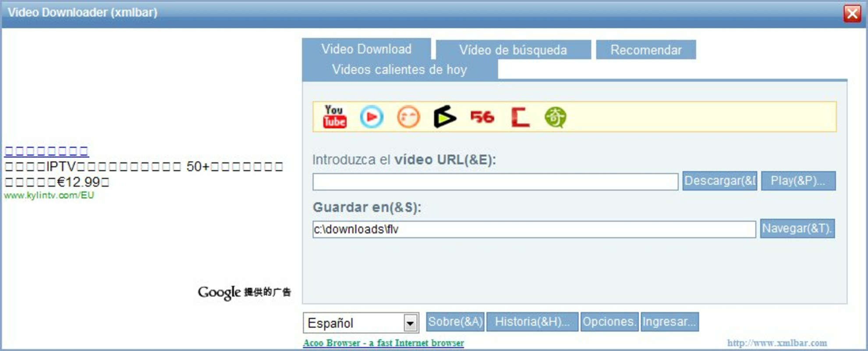Open the blue underlined ad headline link
Image resolution: width=868 pixels, height=351 pixels.
(x=46, y=151)
